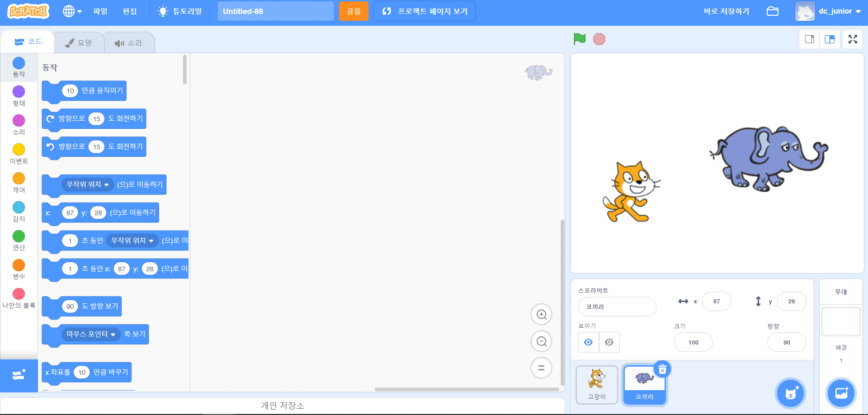This screenshot has width=868, height=415.
Task: Switch to the 코드 tab
Action: tap(28, 42)
